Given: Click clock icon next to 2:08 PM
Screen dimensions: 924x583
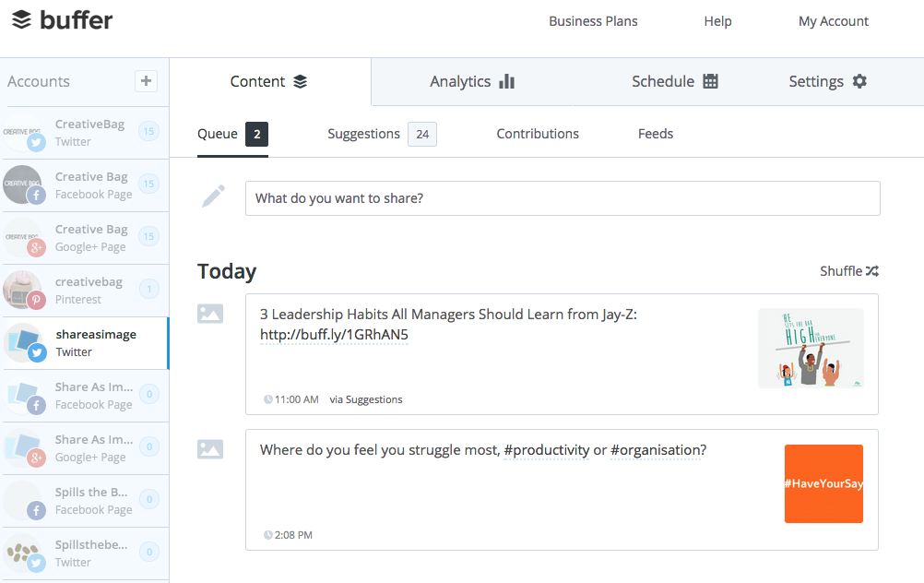Looking at the screenshot, I should (x=268, y=535).
